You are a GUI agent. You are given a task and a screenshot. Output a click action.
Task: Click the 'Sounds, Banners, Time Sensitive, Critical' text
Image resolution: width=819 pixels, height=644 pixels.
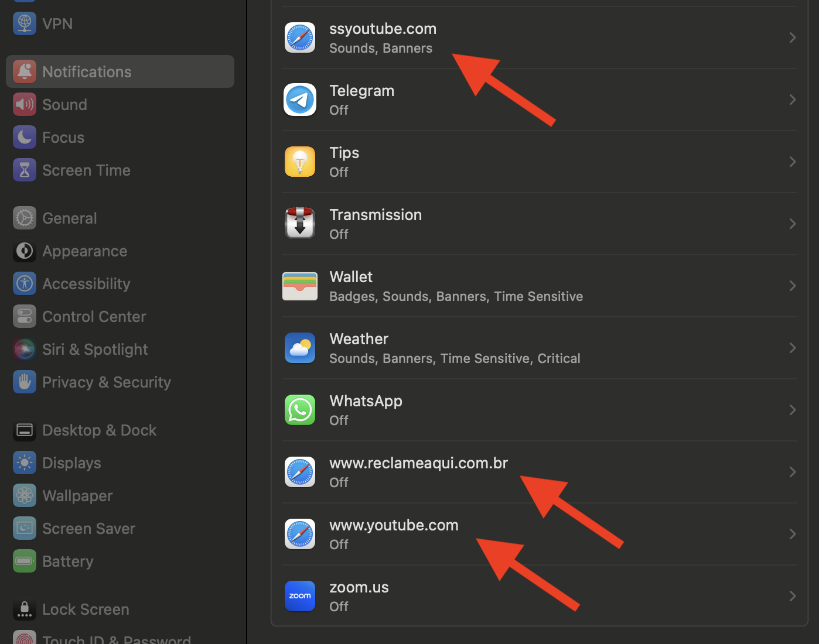(455, 358)
